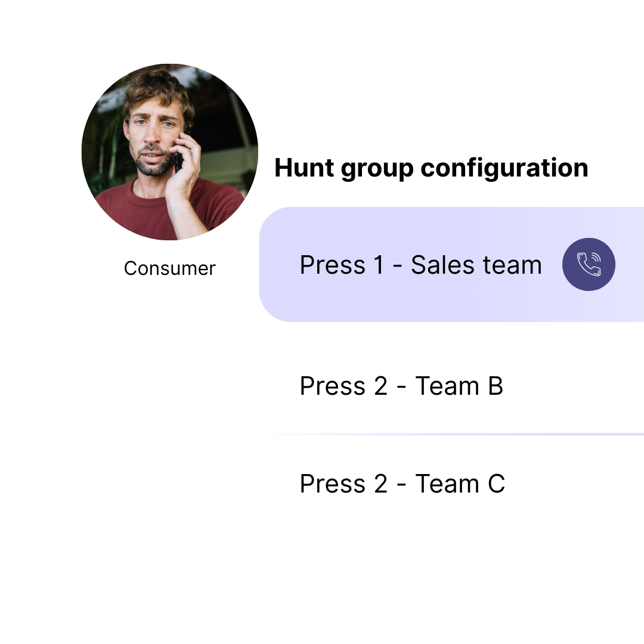This screenshot has width=644, height=644.
Task: Click the phone call icon beside Sales team
Action: pos(589,265)
